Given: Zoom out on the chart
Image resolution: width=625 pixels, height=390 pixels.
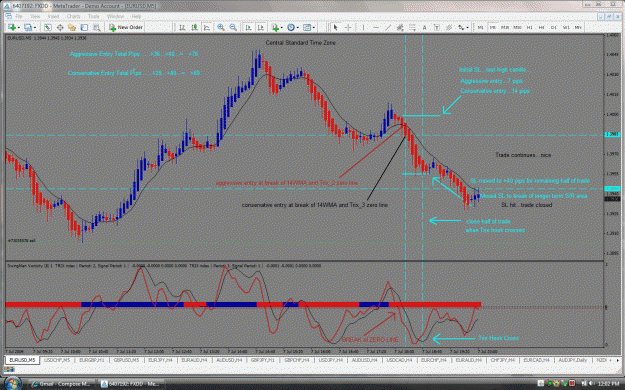Looking at the screenshot, I should (233, 27).
